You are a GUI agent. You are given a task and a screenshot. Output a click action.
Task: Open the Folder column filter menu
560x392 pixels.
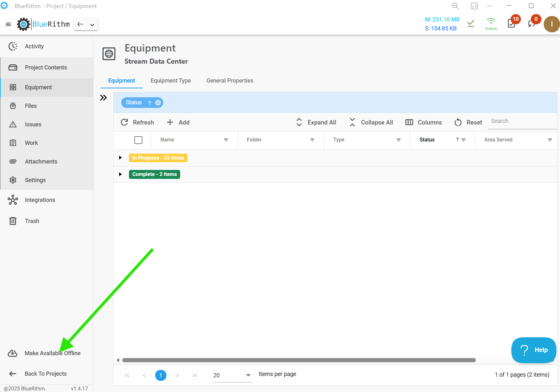pyautogui.click(x=312, y=140)
